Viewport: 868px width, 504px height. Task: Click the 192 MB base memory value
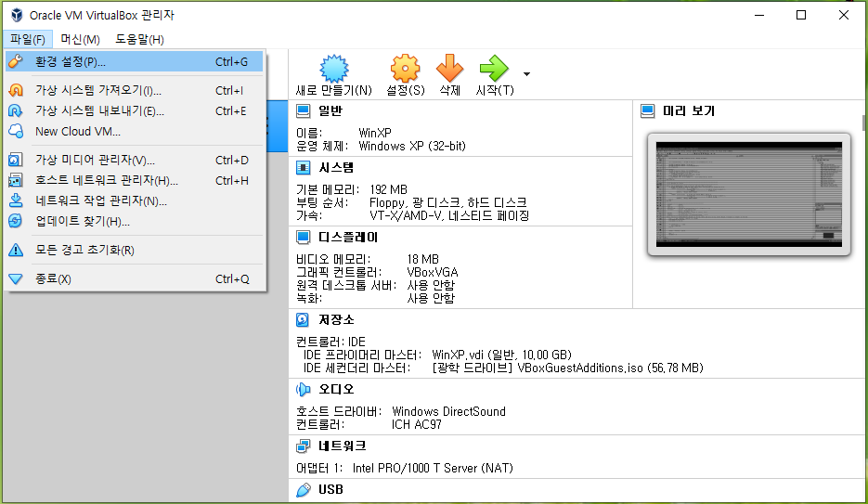pyautogui.click(x=388, y=189)
